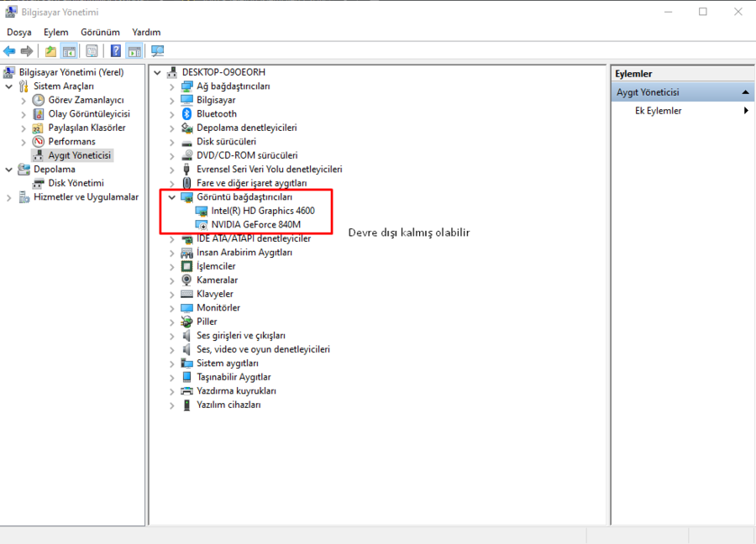The height and width of the screenshot is (544, 756).
Task: Click the İşlemciler processor icon
Action: (x=186, y=266)
